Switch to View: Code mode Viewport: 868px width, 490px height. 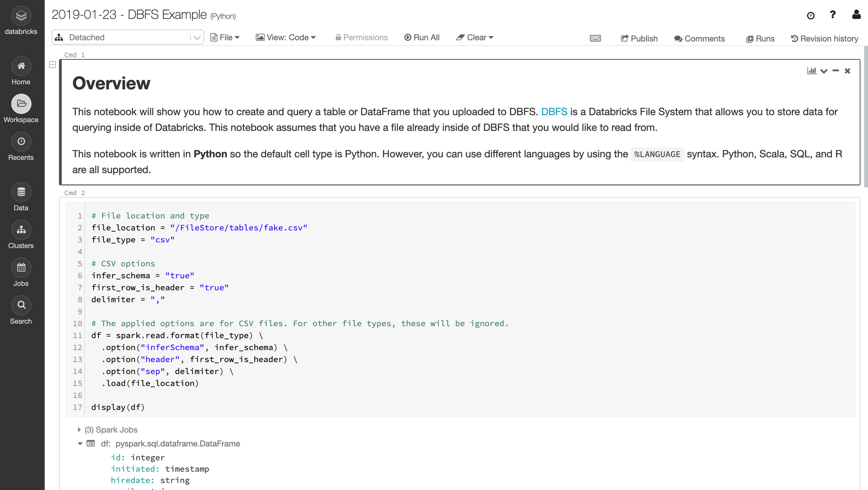[287, 37]
